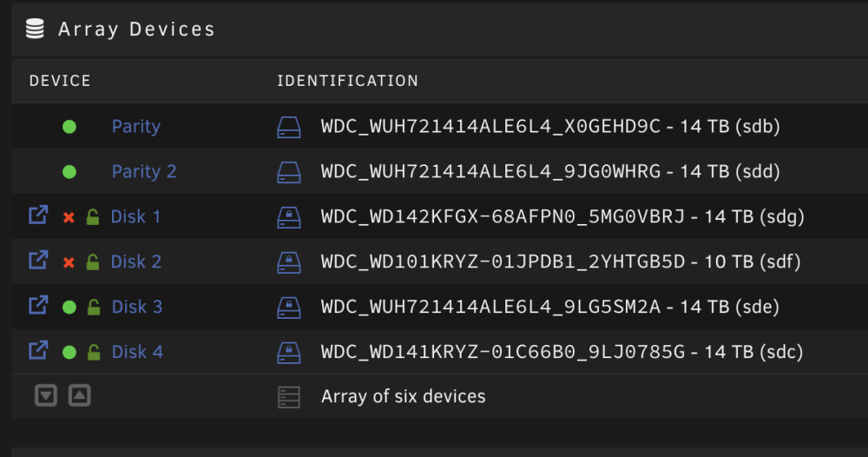Open the Disk 1 device link
868x457 pixels.
click(135, 216)
